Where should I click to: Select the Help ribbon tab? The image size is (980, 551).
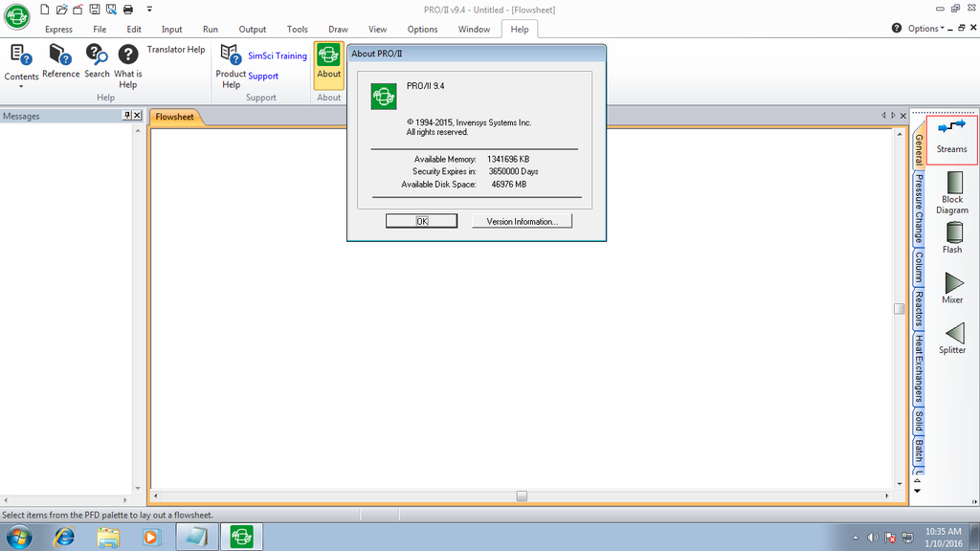coord(520,30)
